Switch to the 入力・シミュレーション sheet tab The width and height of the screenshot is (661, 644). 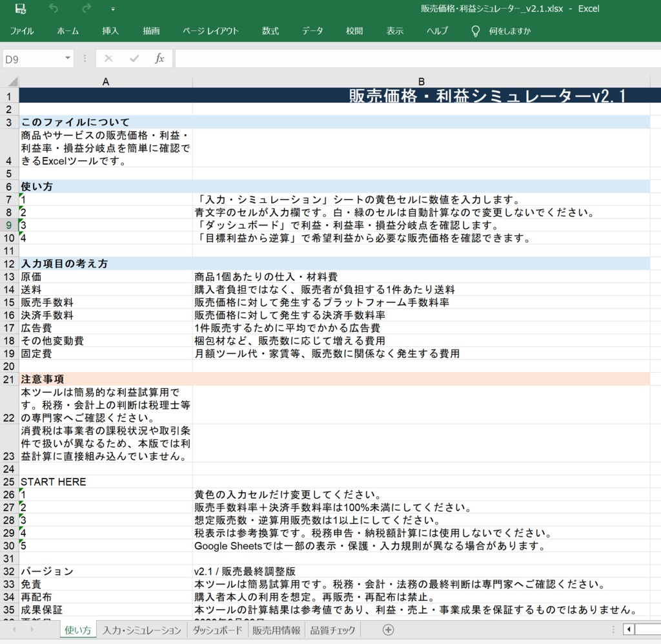click(141, 630)
